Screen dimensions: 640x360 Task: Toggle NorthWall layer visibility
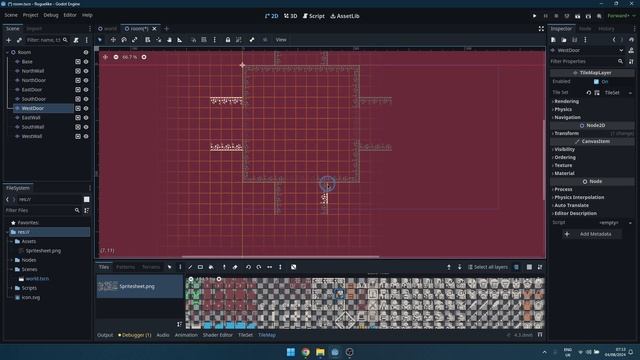pyautogui.click(x=86, y=71)
